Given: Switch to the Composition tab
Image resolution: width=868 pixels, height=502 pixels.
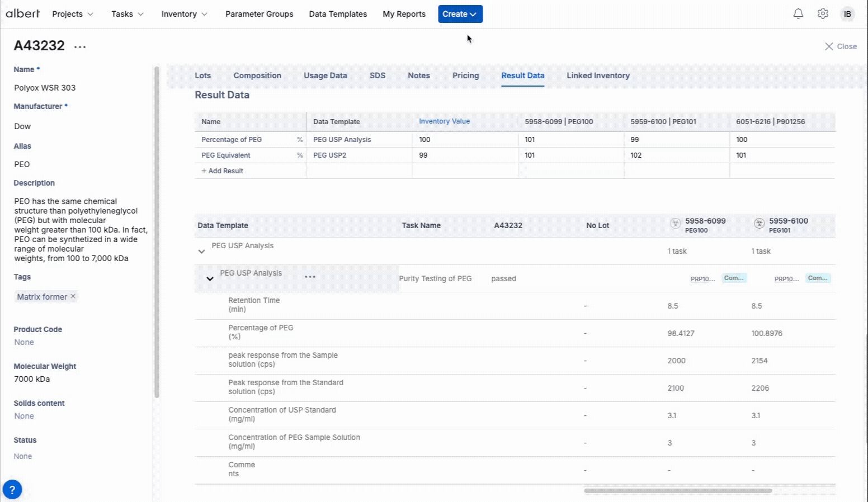Looking at the screenshot, I should [257, 75].
